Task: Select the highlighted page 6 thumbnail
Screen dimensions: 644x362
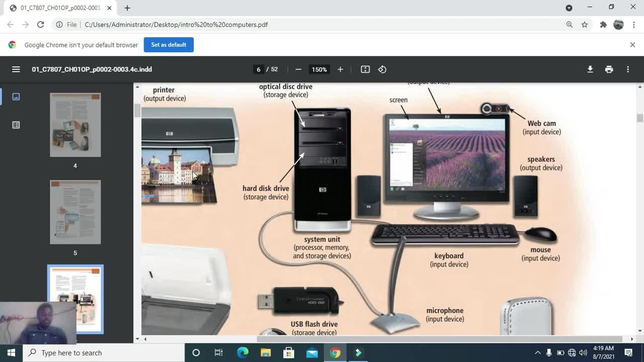Action: coord(75,299)
